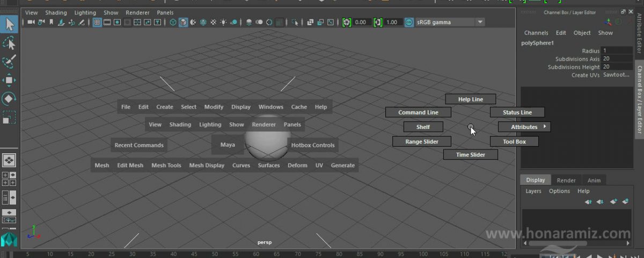Toggle the Film Gate display
The height and width of the screenshot is (258, 644).
[x=107, y=22]
